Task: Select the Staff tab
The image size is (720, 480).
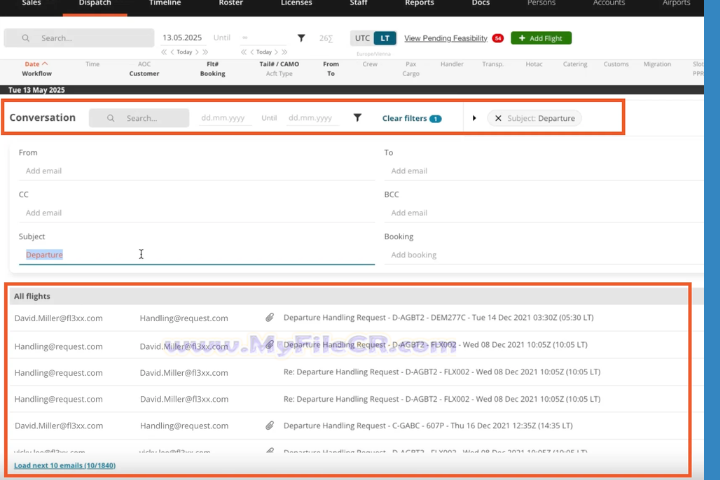Action: 358,4
